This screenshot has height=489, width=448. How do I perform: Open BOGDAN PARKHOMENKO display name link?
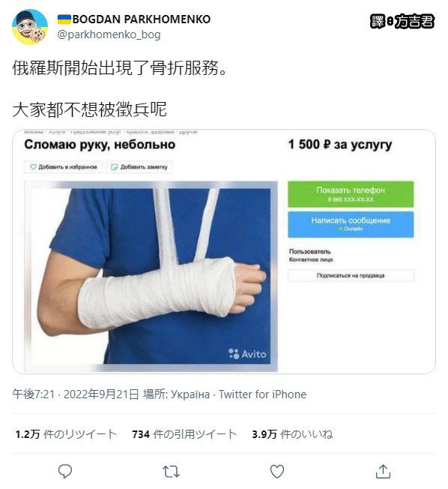(142, 19)
